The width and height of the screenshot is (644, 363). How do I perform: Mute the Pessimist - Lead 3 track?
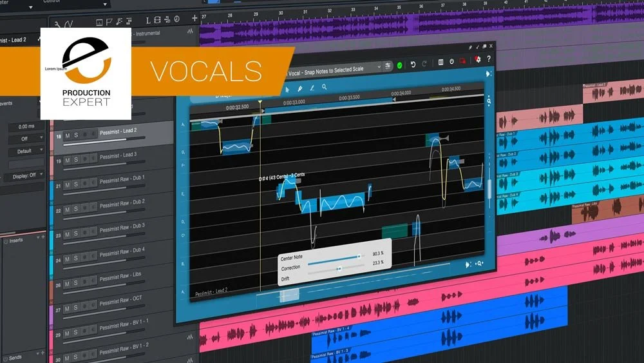[68, 161]
